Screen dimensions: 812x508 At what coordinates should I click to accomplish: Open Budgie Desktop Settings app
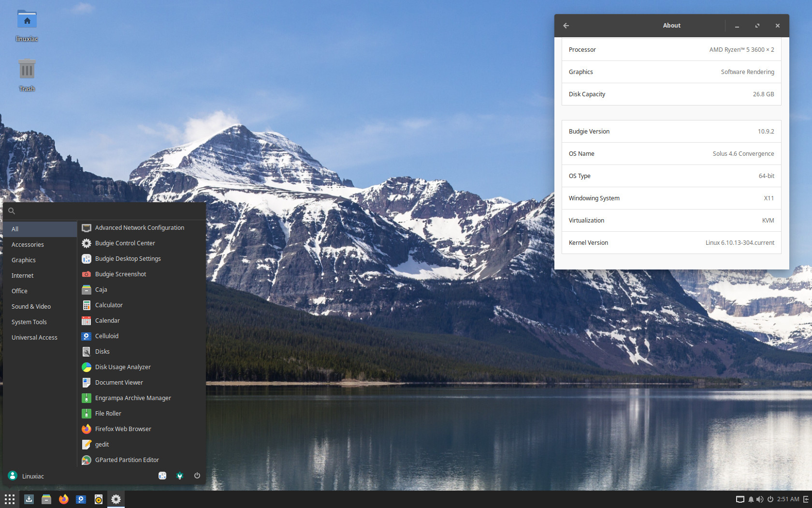tap(141, 259)
